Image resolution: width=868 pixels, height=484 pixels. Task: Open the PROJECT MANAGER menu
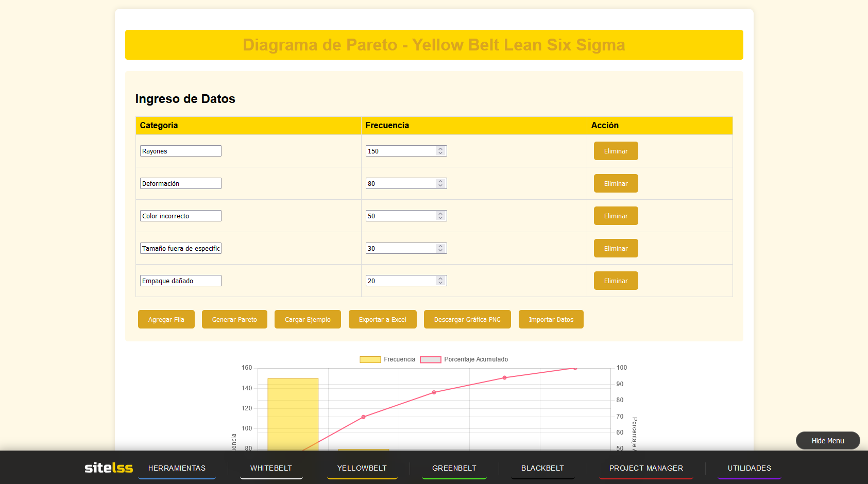[x=645, y=468]
